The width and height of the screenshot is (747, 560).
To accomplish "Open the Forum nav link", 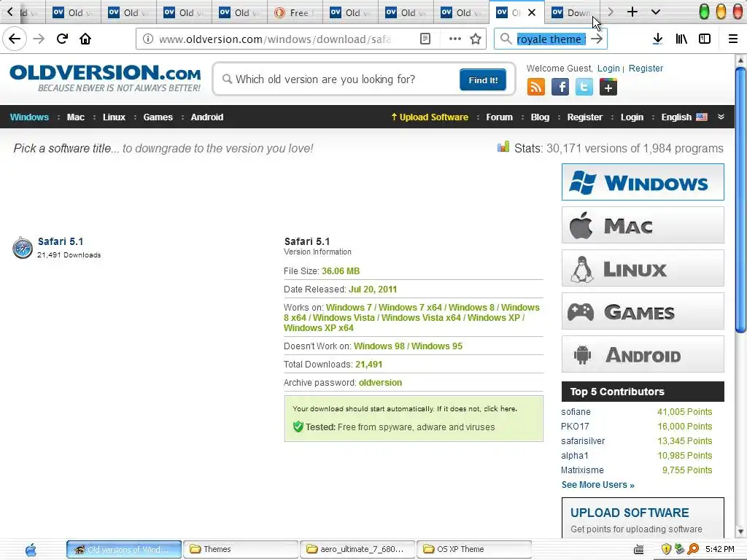I will click(x=499, y=117).
